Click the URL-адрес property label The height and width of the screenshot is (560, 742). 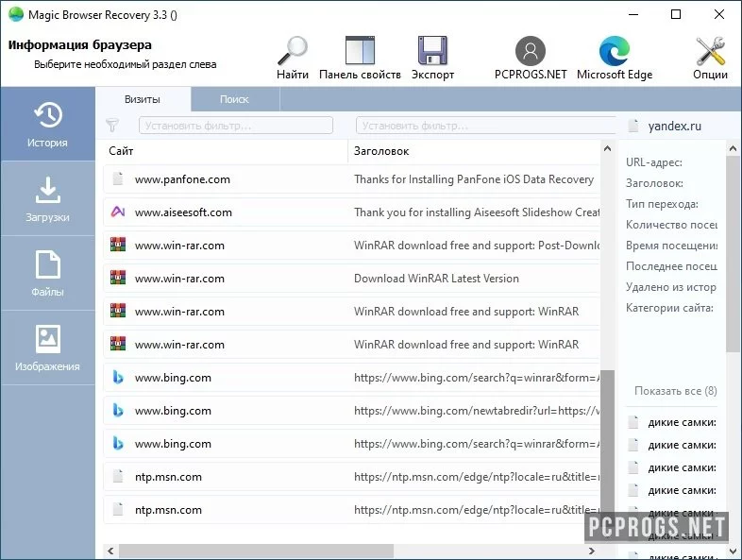[x=654, y=162]
